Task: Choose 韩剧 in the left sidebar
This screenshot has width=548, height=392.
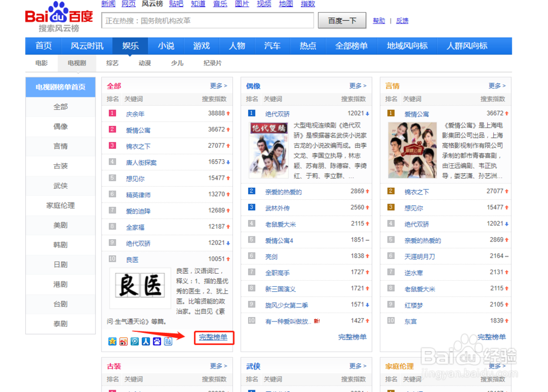Action: point(60,245)
